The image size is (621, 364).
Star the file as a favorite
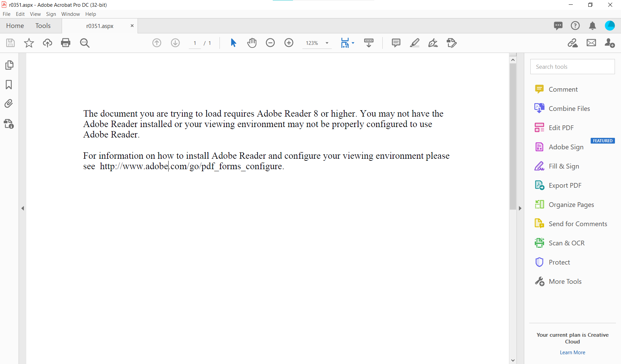[x=29, y=43]
